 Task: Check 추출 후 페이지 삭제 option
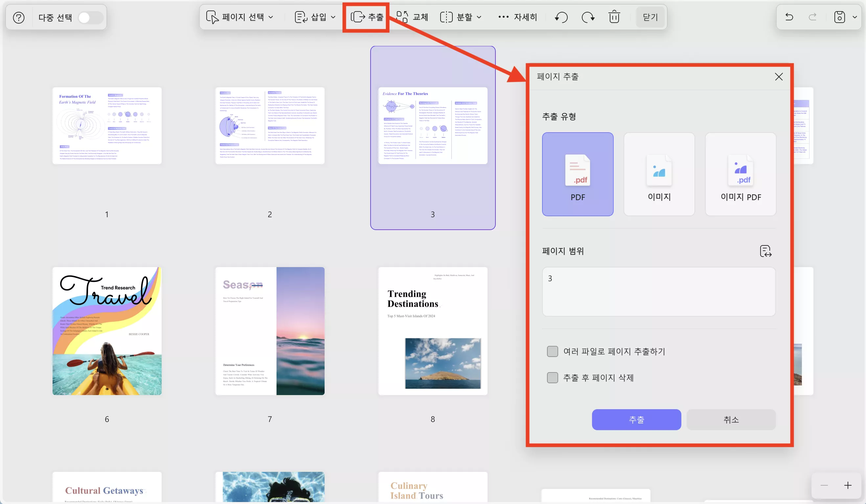tap(552, 377)
